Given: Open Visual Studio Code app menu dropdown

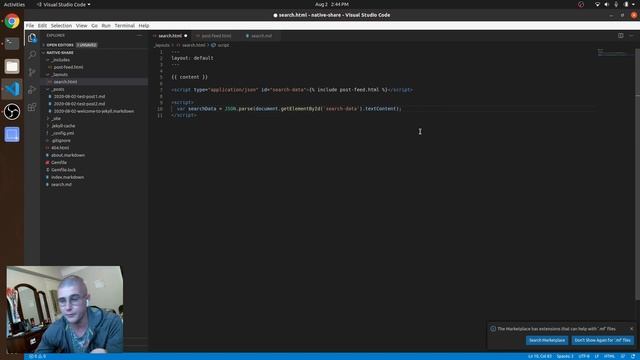Looking at the screenshot, I should [63, 4].
